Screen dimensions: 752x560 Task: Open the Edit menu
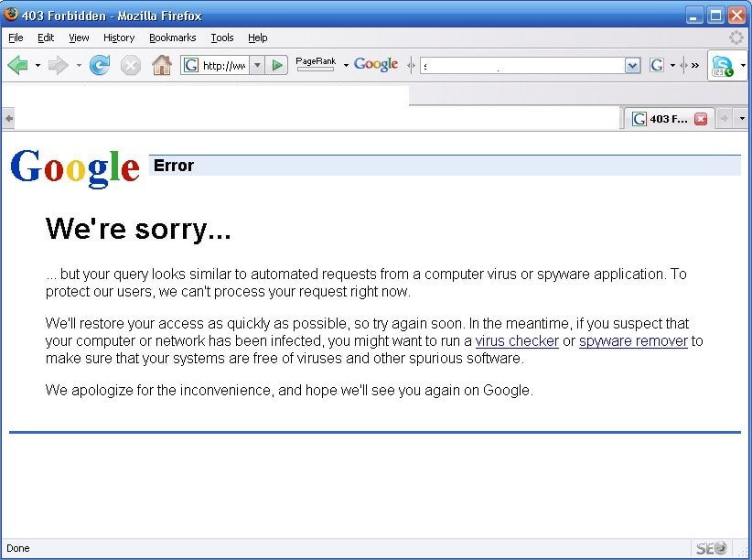[46, 38]
